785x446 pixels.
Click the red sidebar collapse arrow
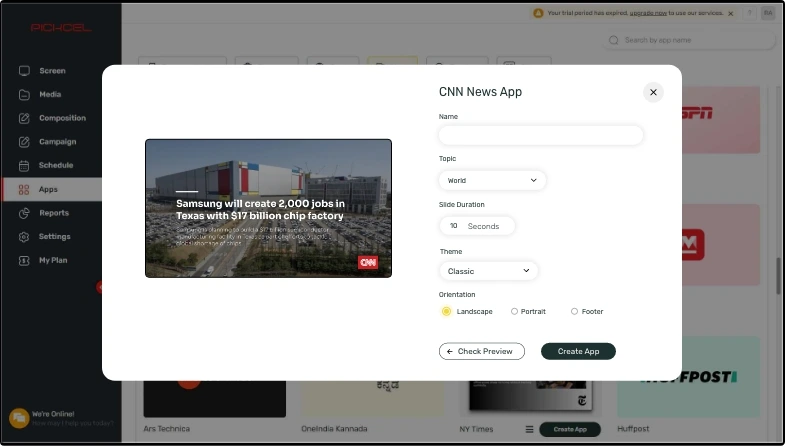[99, 287]
